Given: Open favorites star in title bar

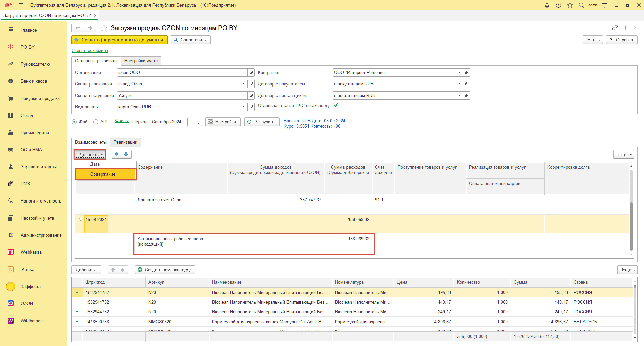Looking at the screenshot, I should 570,5.
